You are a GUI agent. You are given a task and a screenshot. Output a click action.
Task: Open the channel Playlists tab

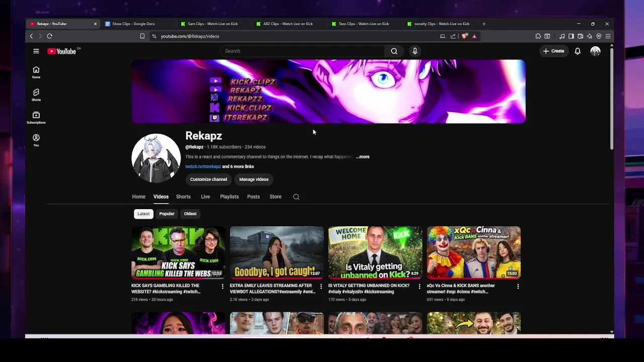point(229,197)
